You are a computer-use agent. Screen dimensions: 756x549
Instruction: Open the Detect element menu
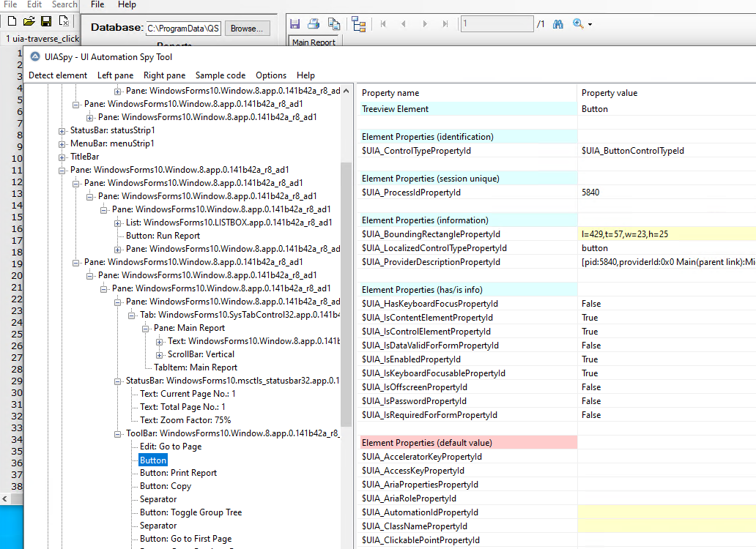[x=58, y=75]
